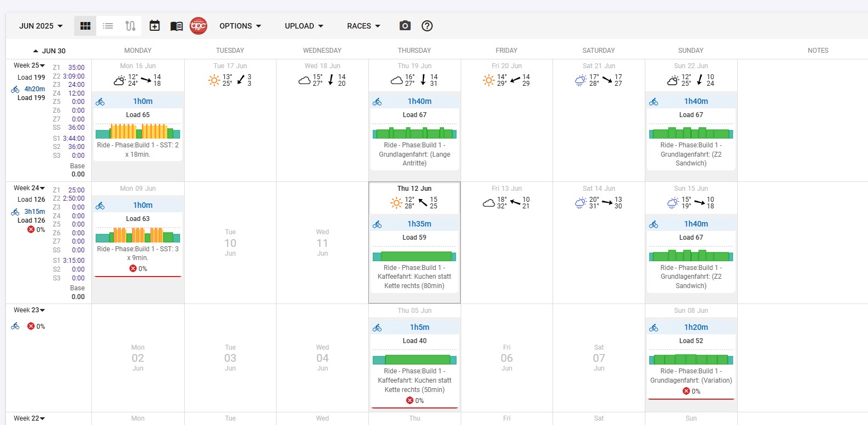Click the camera screenshot icon
Viewport: 868px width, 425px height.
pos(405,26)
